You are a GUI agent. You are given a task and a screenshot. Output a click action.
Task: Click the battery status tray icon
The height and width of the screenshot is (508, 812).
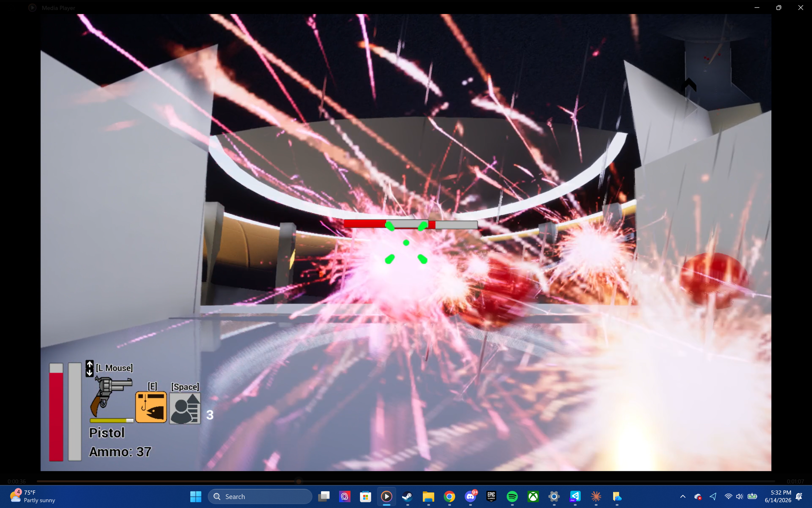752,496
